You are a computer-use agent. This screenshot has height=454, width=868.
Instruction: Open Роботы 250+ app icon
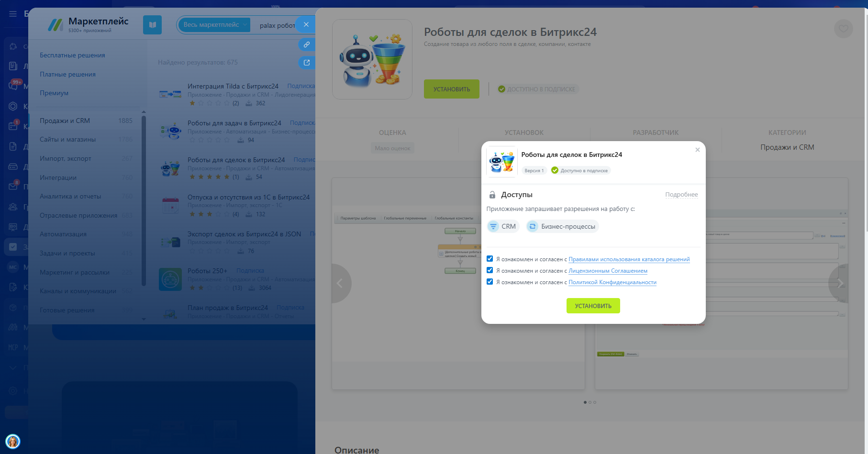click(170, 279)
